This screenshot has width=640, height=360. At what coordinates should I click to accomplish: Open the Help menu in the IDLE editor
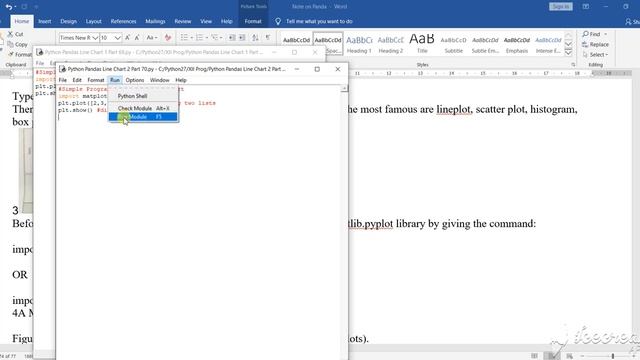click(x=181, y=80)
